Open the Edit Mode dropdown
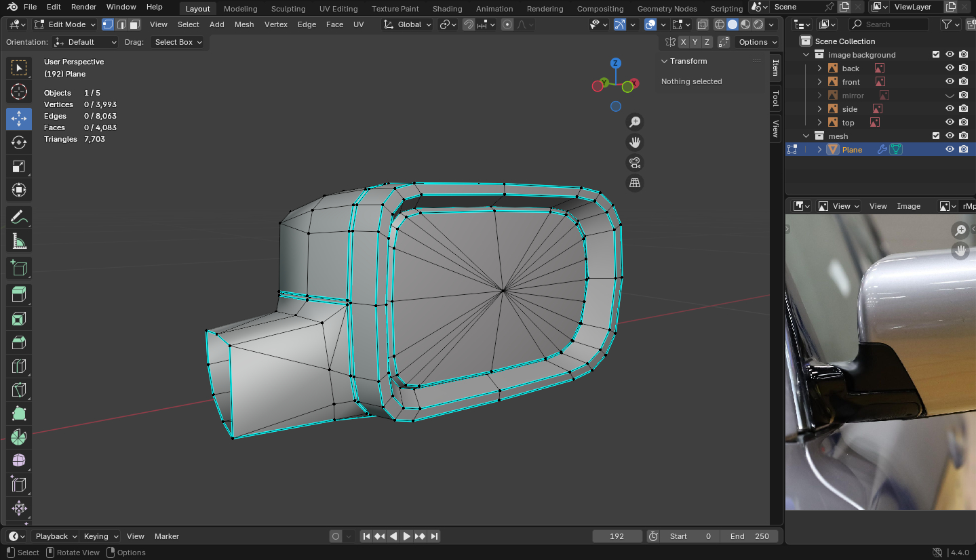The image size is (976, 560). point(66,24)
